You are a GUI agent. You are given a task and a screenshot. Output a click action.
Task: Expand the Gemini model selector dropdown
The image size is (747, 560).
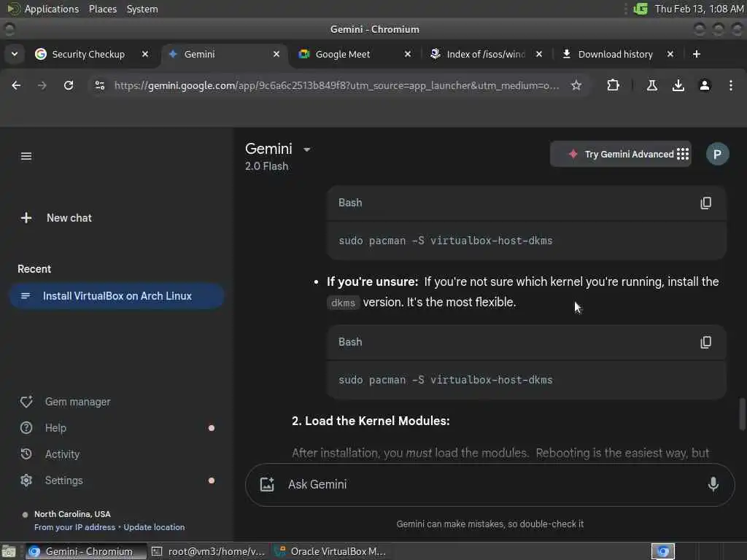(x=307, y=149)
